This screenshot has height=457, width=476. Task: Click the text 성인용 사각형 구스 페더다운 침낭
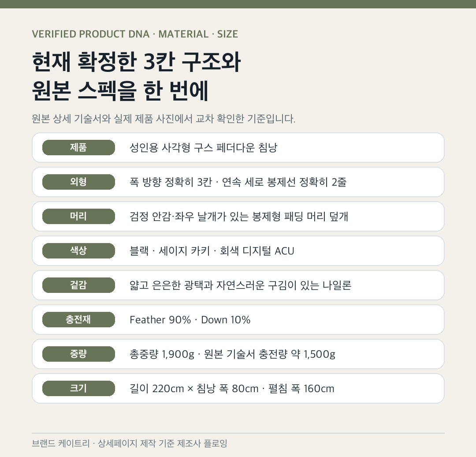pos(203,148)
